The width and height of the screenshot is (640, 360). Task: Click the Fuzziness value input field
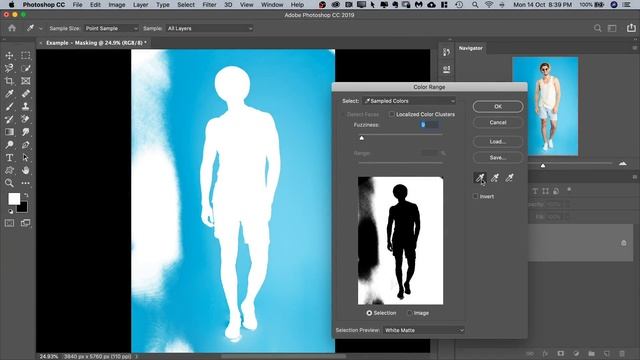[x=430, y=125]
